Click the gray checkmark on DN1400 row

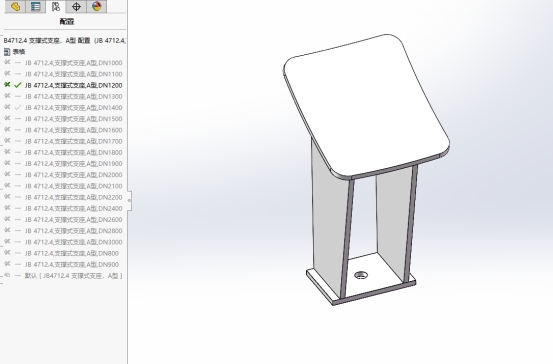18,108
